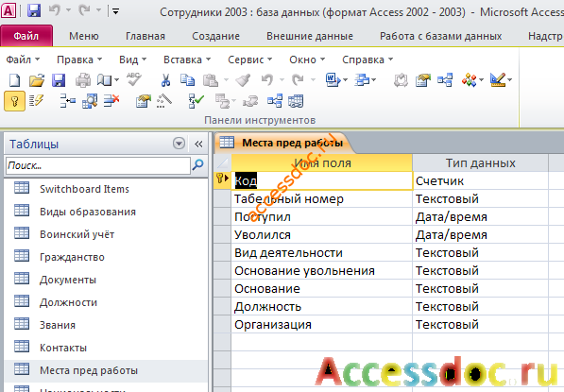The image size is (564, 392).
Task: Click the Insert Rows icon
Action: (x=68, y=101)
